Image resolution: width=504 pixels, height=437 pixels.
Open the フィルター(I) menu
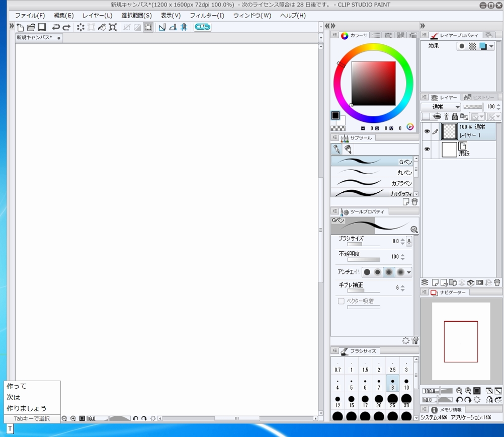[x=207, y=16]
